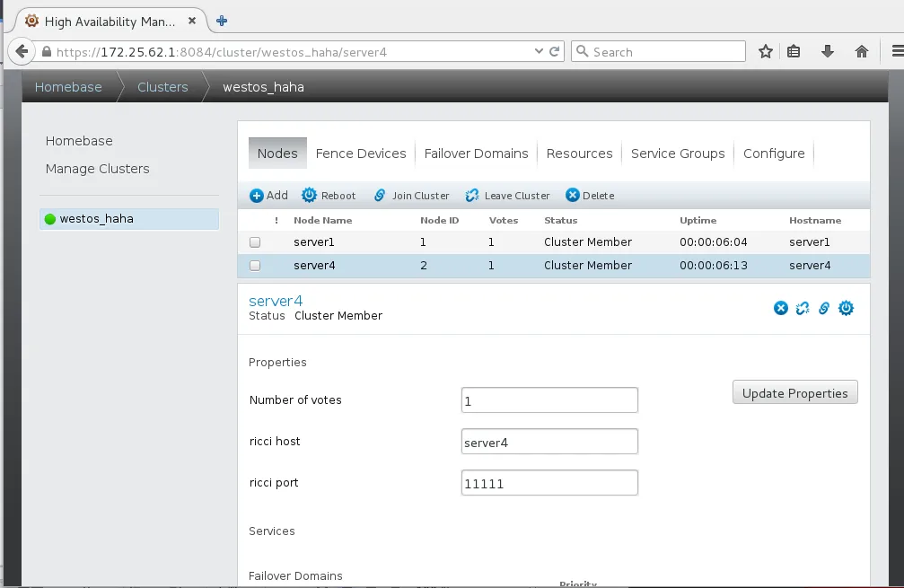Go back with browser back arrow

pos(22,52)
